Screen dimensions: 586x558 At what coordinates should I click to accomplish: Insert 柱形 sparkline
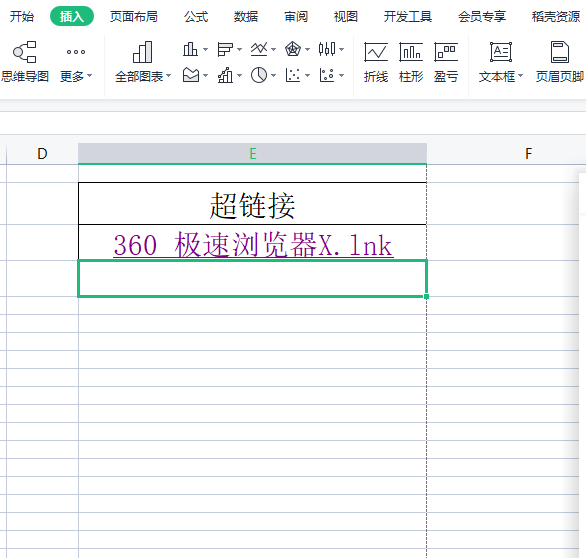(411, 62)
